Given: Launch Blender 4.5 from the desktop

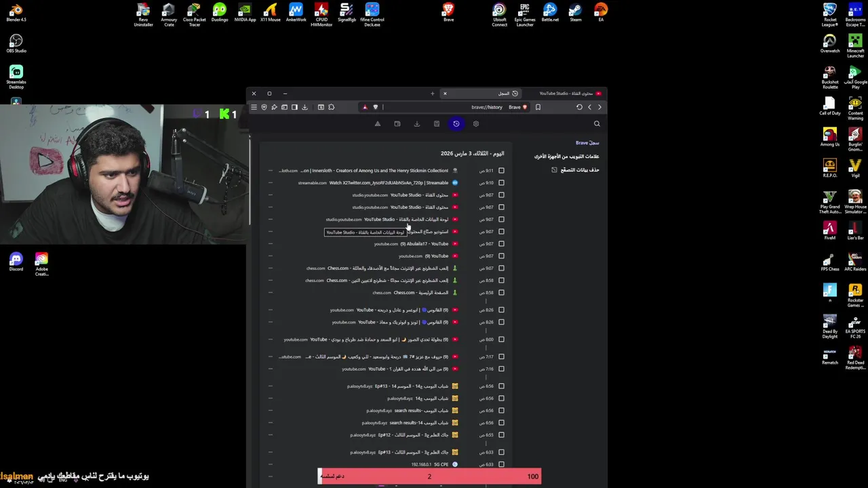Looking at the screenshot, I should (x=16, y=13).
